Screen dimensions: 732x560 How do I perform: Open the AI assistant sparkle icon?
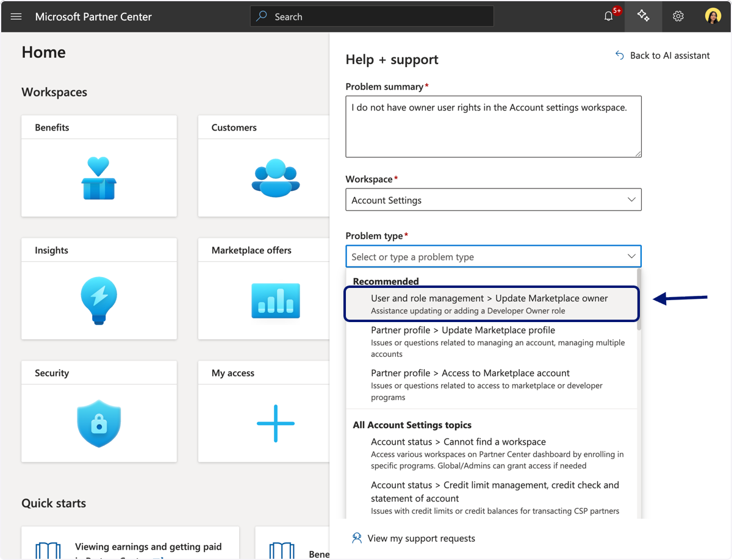[x=643, y=16]
